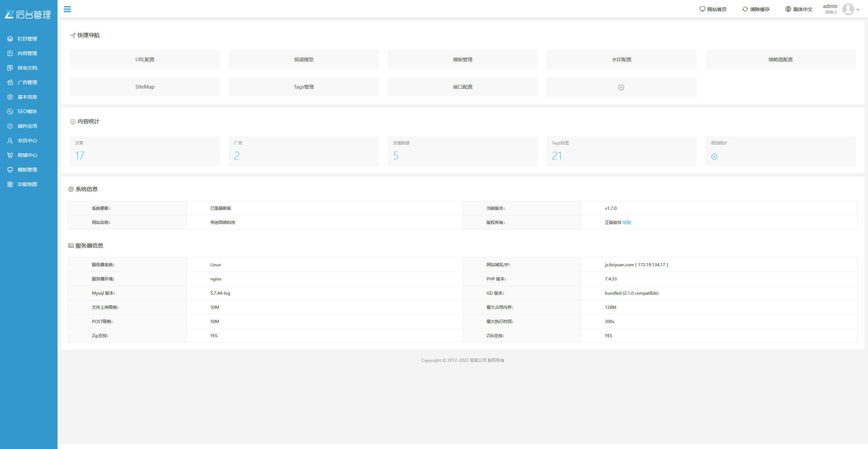Toggle the hamburger sidebar collapse icon

point(67,9)
